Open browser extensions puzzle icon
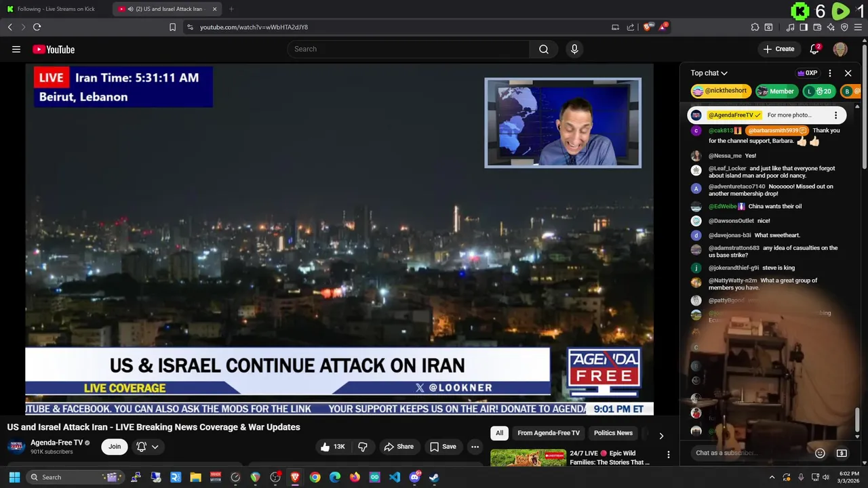 (x=755, y=27)
